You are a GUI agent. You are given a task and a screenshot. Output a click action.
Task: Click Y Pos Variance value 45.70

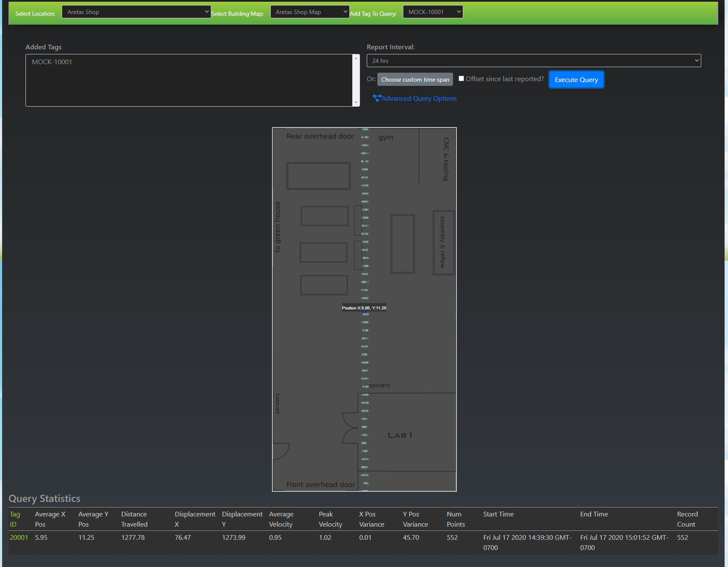(411, 538)
